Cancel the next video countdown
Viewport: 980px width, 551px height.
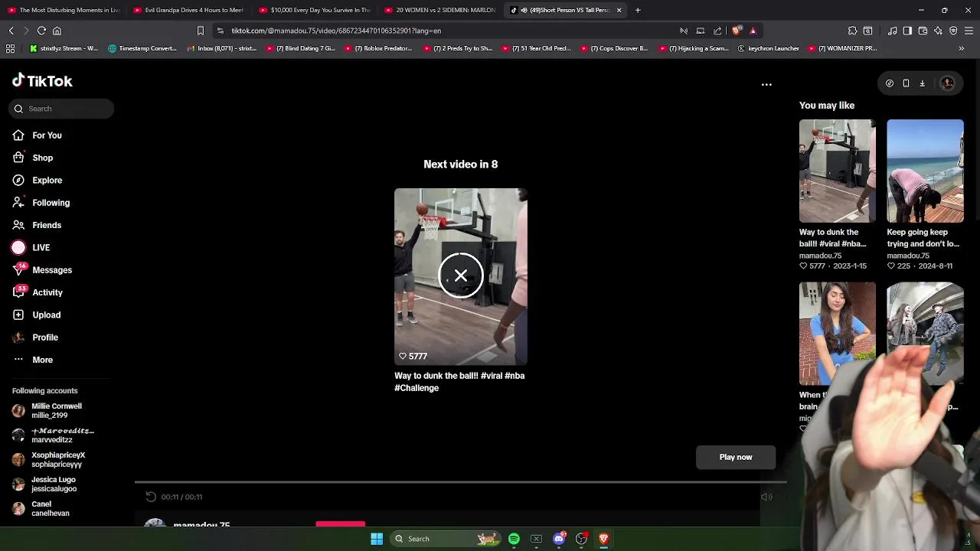pos(461,275)
